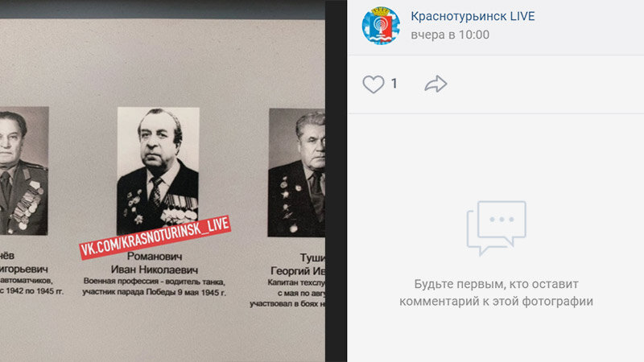Image resolution: width=644 pixels, height=362 pixels.
Task: Click the red vk.com/krasnoturinsk_live watermark
Action: (x=155, y=237)
